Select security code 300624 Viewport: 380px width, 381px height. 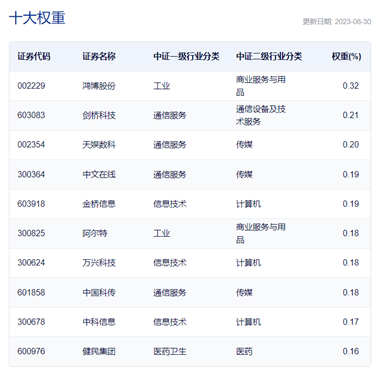pyautogui.click(x=31, y=263)
